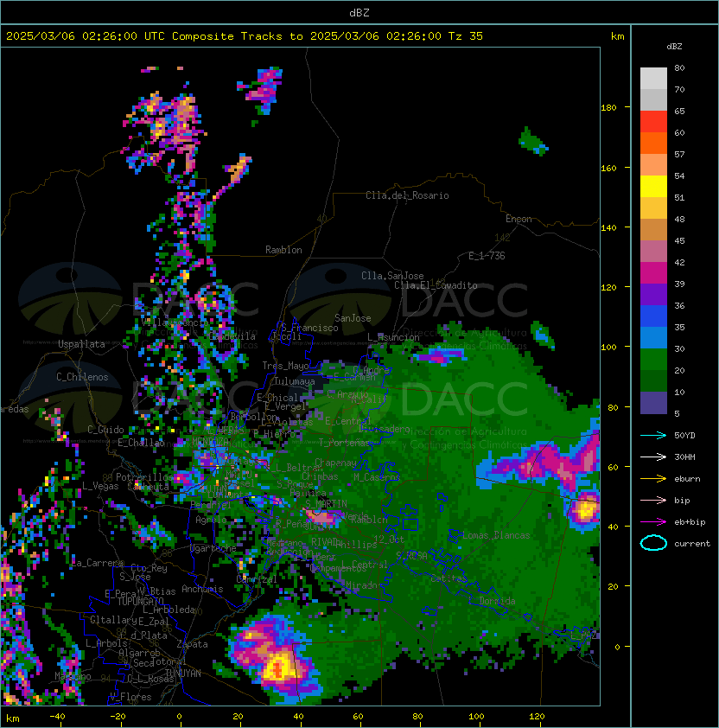Click the Potrerillos label
The width and height of the screenshot is (719, 728).
coord(144,476)
